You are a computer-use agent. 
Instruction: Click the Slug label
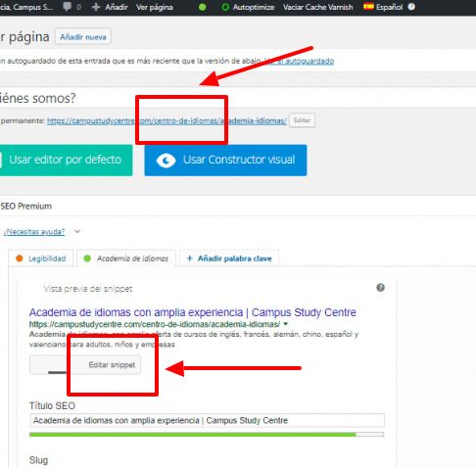tap(38, 460)
